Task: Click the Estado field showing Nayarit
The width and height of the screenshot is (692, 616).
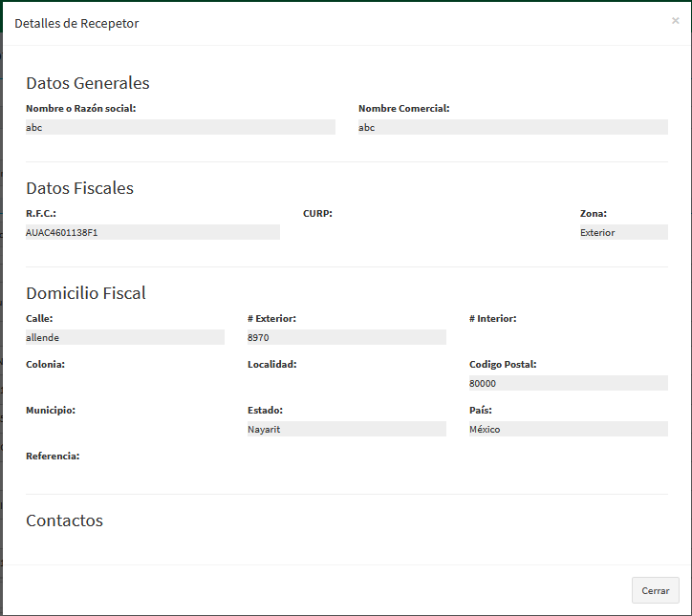Action: (x=346, y=429)
